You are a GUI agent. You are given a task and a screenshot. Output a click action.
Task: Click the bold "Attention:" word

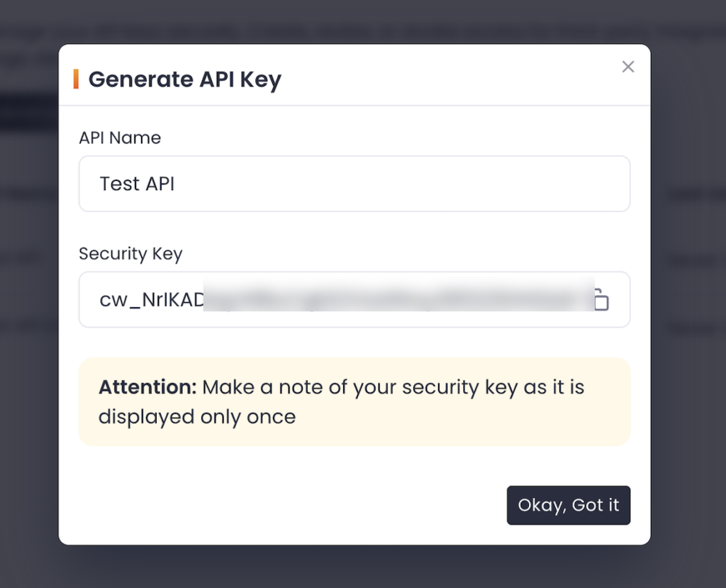coord(147,387)
